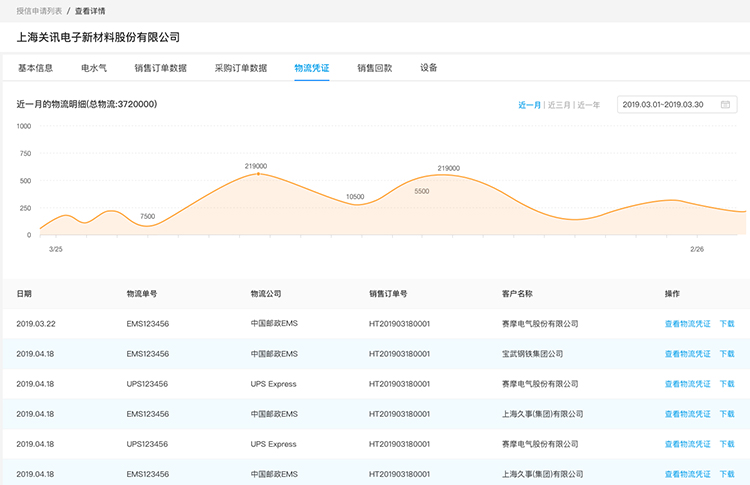
Task: Select the 采购订单数据 tab
Action: pos(241,68)
